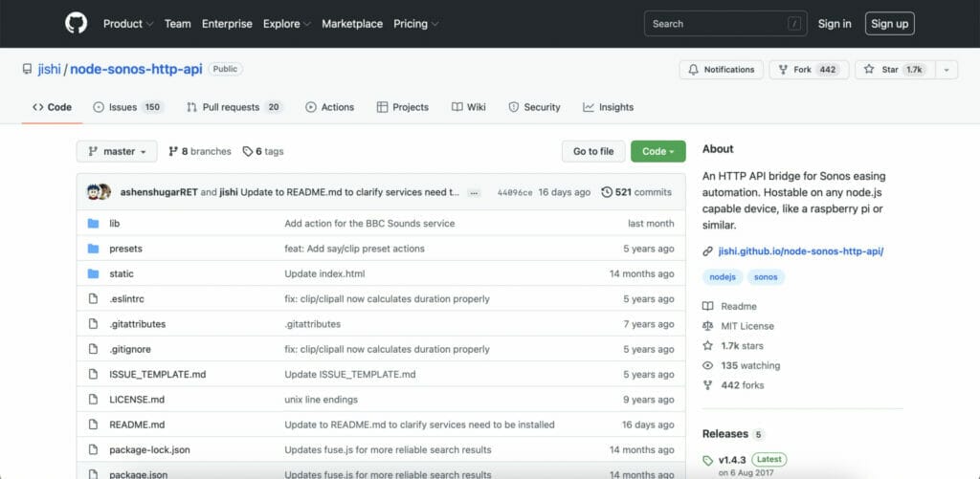Screen dimensions: 980x479
Task: Open the master branch dropdown
Action: coord(117,151)
